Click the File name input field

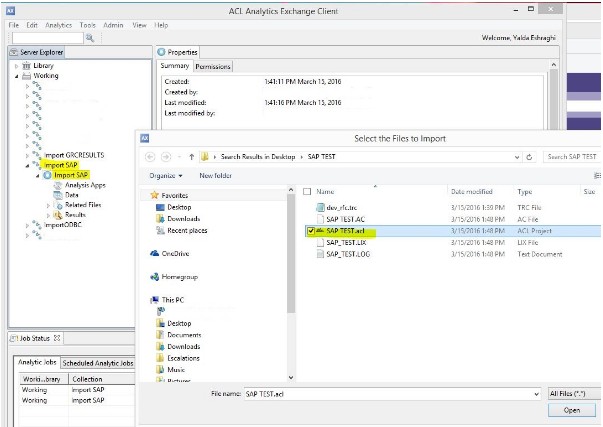coord(390,394)
